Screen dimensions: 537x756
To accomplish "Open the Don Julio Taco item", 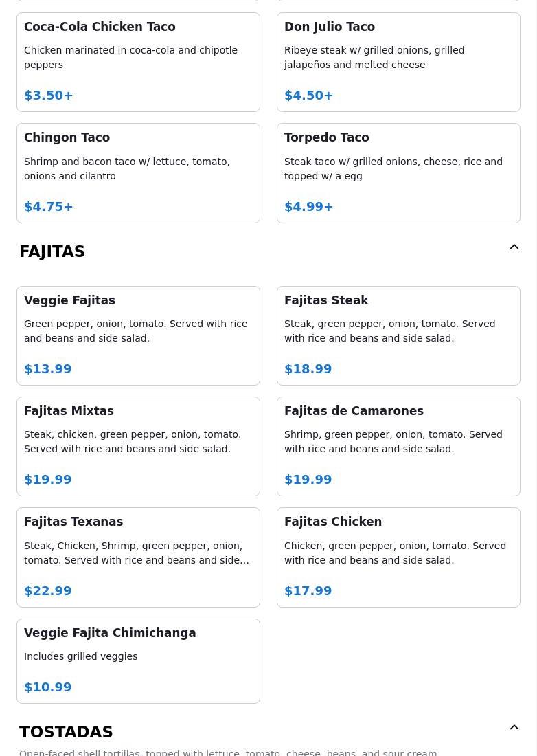I will [x=398, y=62].
